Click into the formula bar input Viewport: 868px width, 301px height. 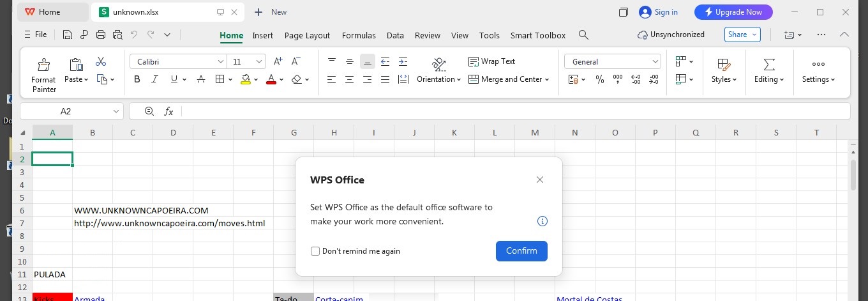coord(511,111)
